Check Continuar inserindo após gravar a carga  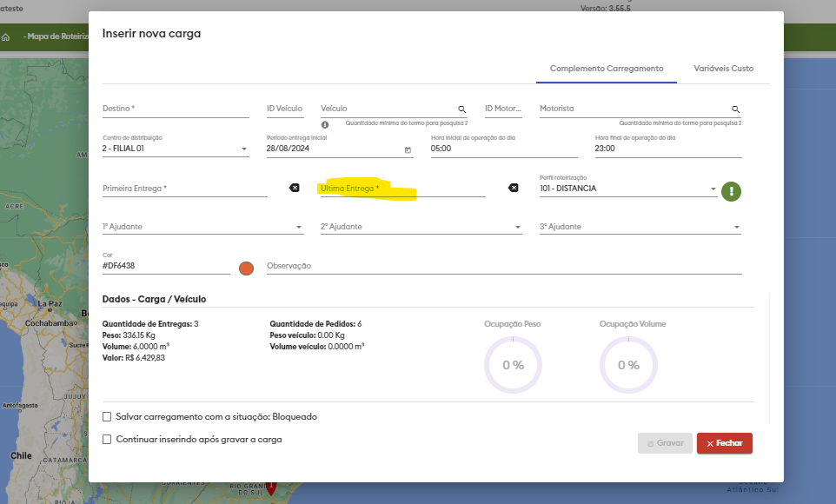point(107,440)
